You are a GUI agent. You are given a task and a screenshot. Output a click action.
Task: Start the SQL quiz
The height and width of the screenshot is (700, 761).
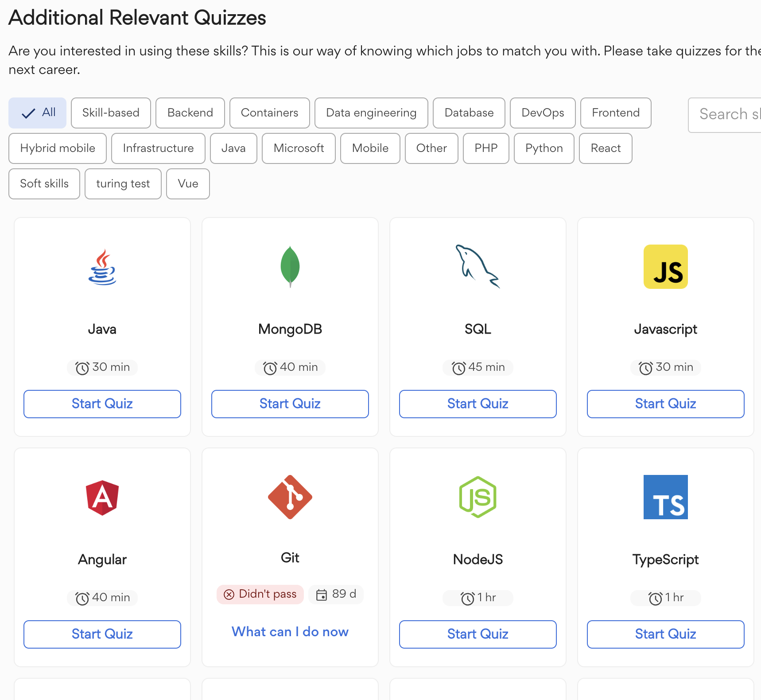tap(478, 404)
